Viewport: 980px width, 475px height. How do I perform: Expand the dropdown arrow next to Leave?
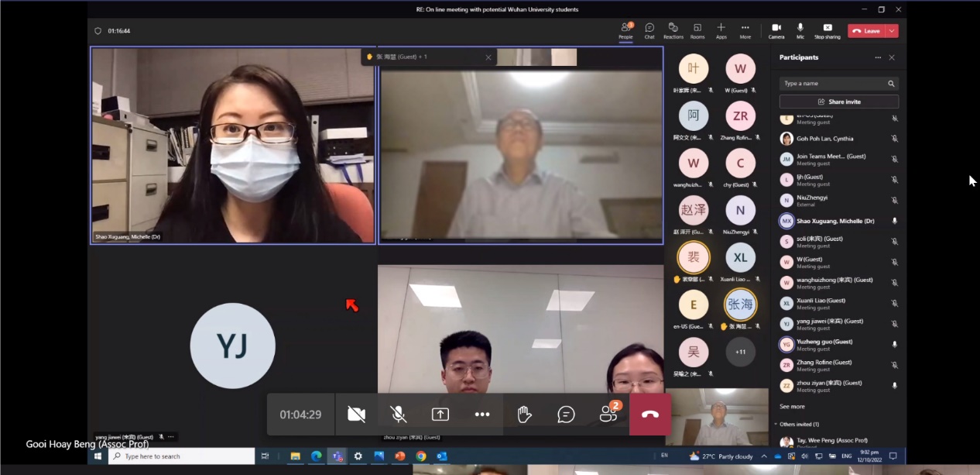[x=893, y=31]
